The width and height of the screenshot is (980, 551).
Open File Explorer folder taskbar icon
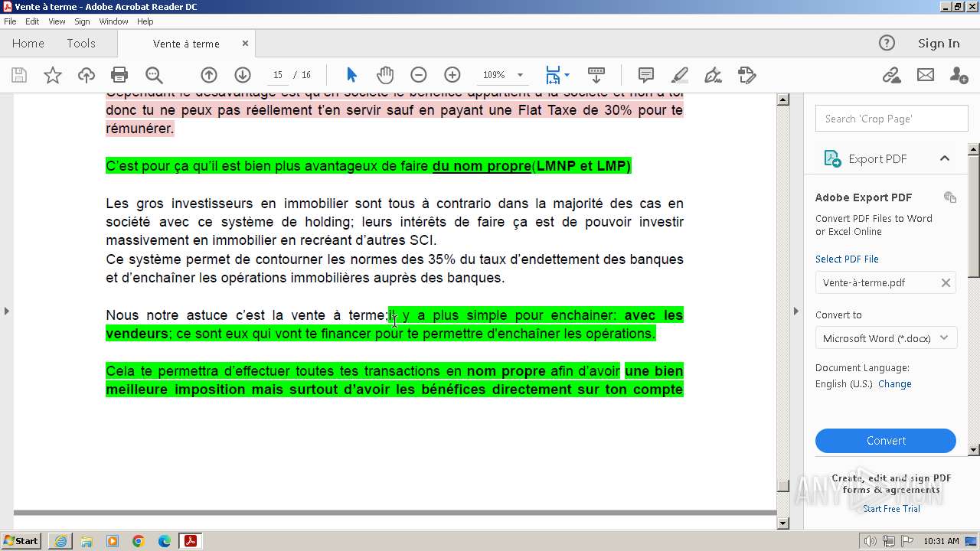87,541
